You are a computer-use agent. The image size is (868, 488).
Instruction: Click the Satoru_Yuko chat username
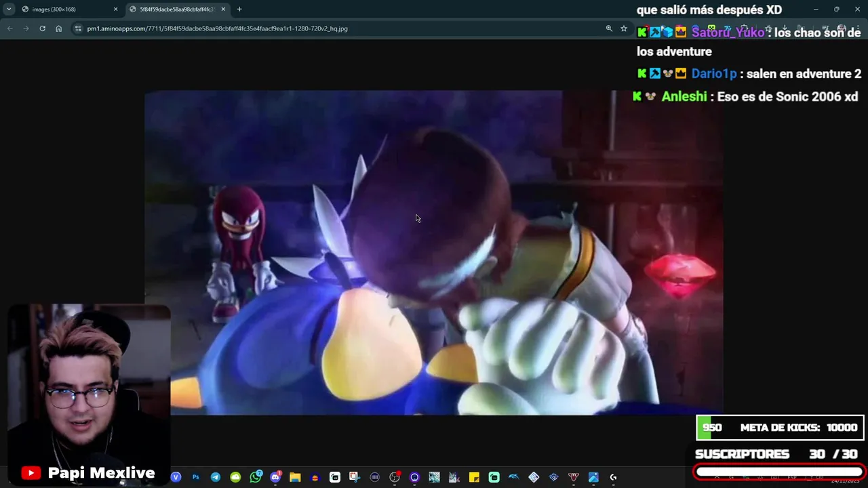coord(728,33)
